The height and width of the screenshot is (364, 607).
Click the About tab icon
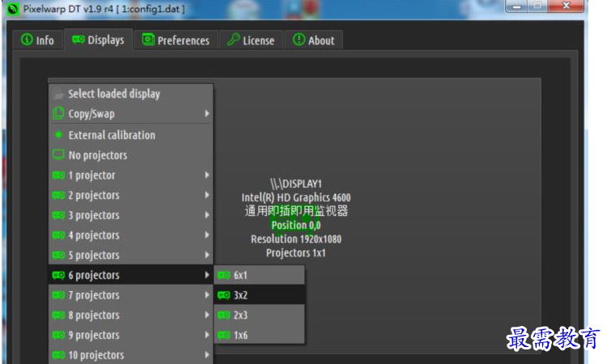pyautogui.click(x=299, y=40)
